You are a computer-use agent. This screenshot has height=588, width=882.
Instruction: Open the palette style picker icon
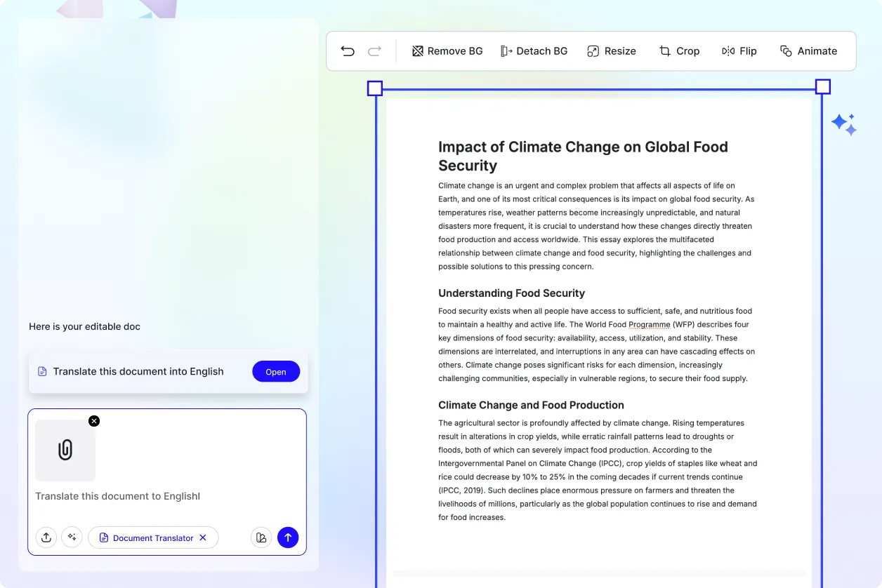pos(261,537)
